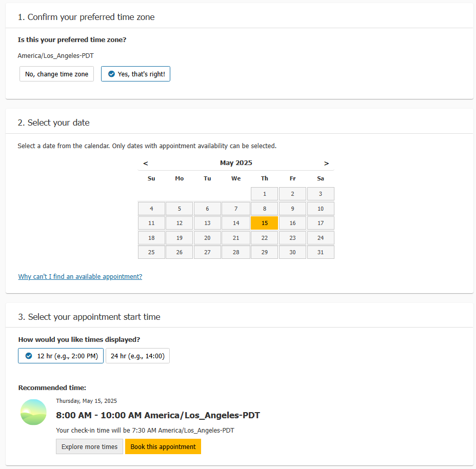The width and height of the screenshot is (476, 469).
Task: Choose May 22 in the calendar
Action: [x=264, y=238]
